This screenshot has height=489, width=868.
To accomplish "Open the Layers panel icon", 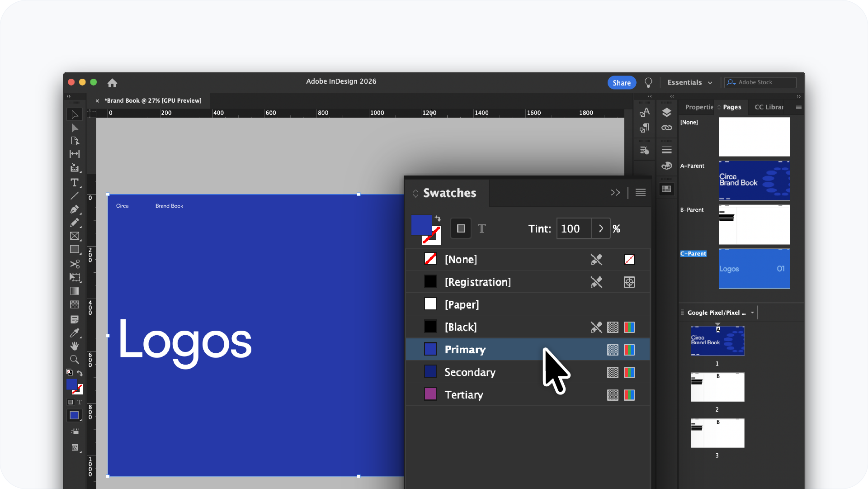I will pos(666,112).
